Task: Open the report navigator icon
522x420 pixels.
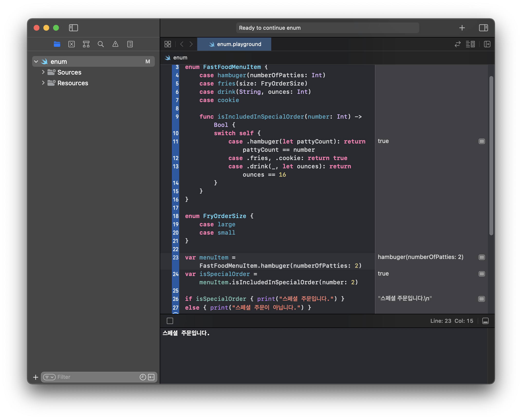Action: click(x=130, y=44)
